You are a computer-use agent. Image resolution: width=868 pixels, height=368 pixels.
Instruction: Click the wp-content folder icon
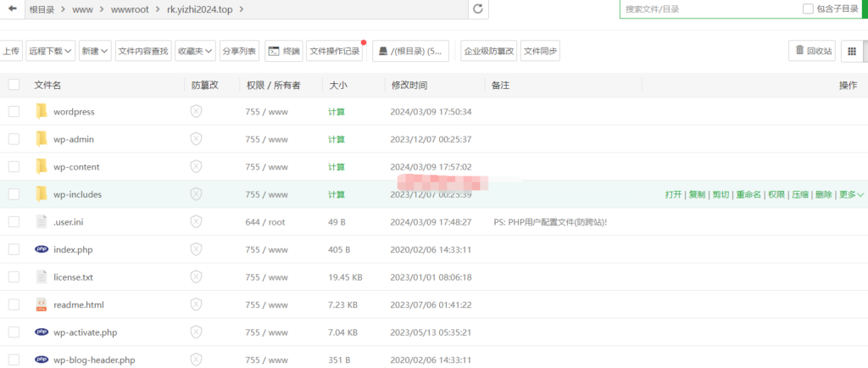point(41,166)
